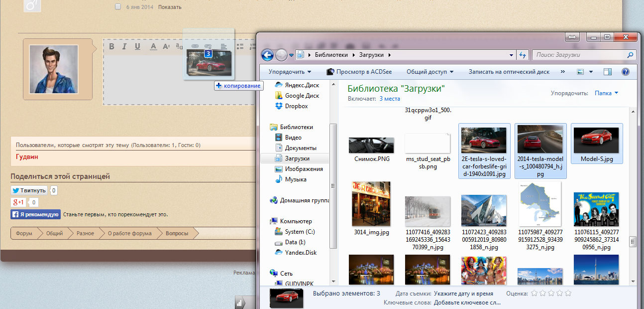Click Укажите дату и время field
The width and height of the screenshot is (644, 309).
coord(464,294)
